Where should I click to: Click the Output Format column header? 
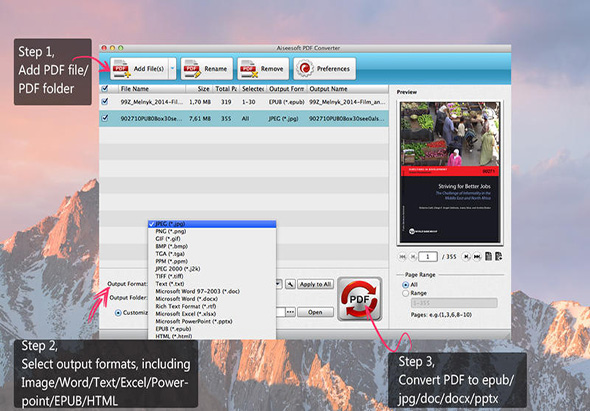coord(286,89)
